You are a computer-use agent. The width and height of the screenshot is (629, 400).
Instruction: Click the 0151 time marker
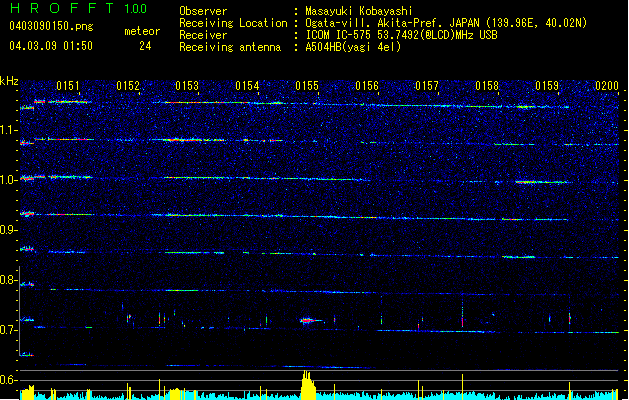68,86
